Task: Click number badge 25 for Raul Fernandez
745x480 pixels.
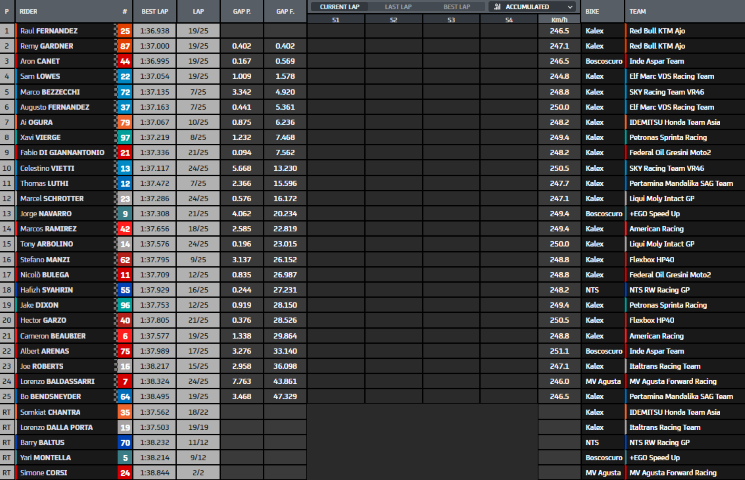Action: point(125,31)
